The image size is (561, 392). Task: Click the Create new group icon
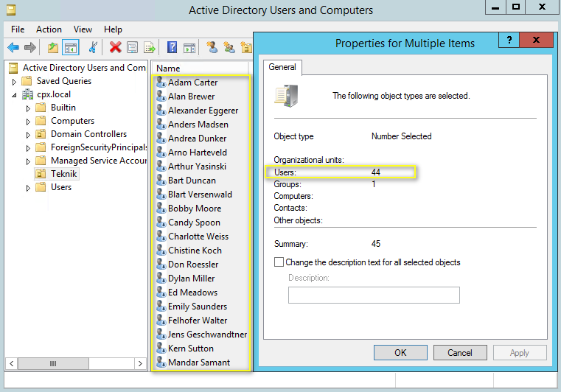[229, 47]
